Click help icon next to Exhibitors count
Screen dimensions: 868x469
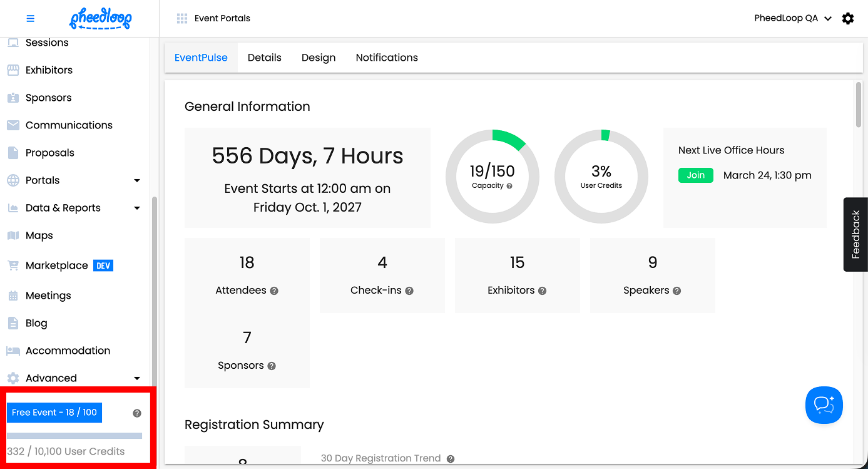click(x=543, y=291)
